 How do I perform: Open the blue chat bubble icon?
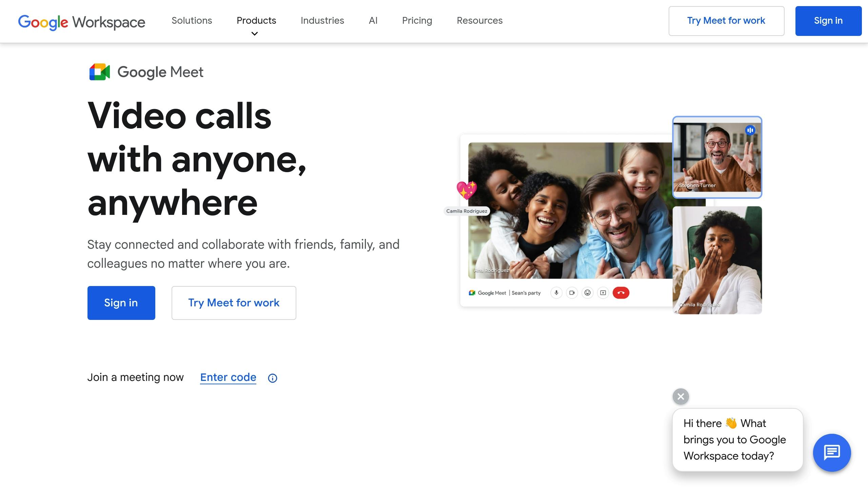point(832,452)
